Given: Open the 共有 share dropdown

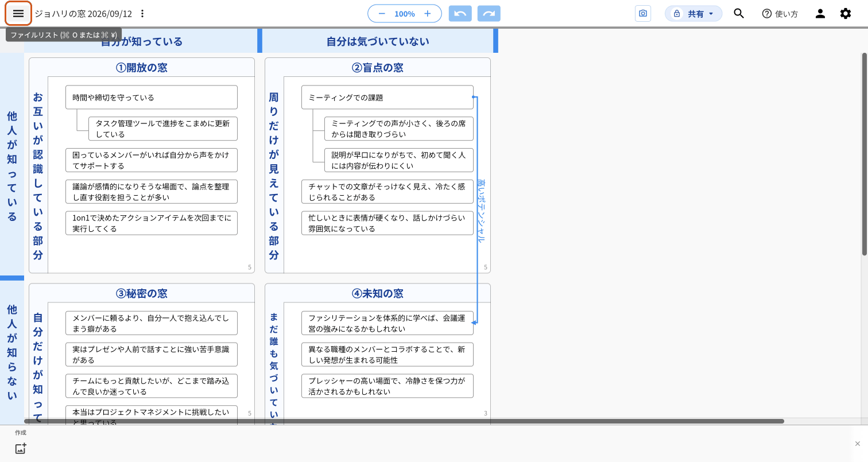Looking at the screenshot, I should coord(693,14).
